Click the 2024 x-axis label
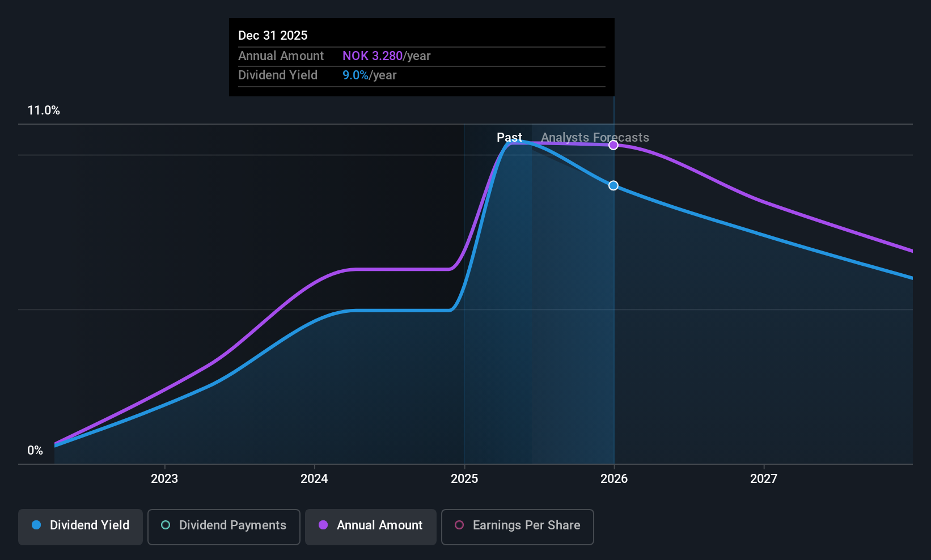 pos(314,479)
